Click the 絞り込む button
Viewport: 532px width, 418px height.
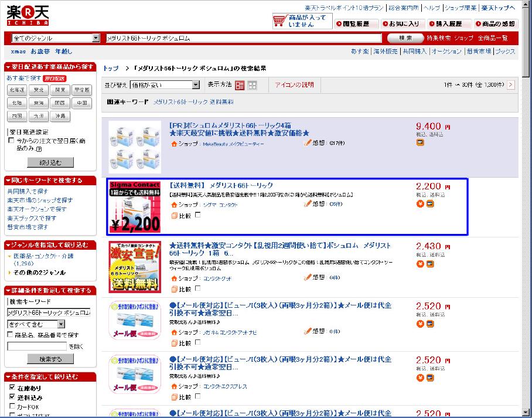pyautogui.click(x=50, y=162)
